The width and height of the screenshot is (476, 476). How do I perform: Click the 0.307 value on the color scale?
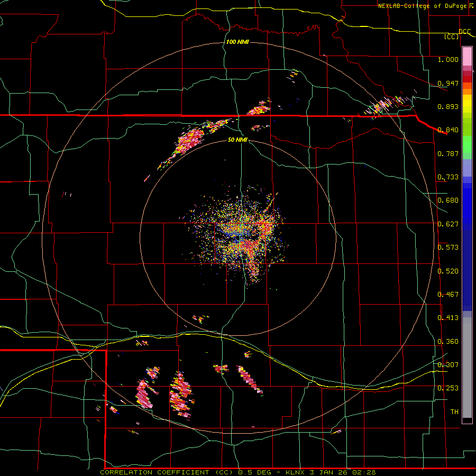coord(448,365)
